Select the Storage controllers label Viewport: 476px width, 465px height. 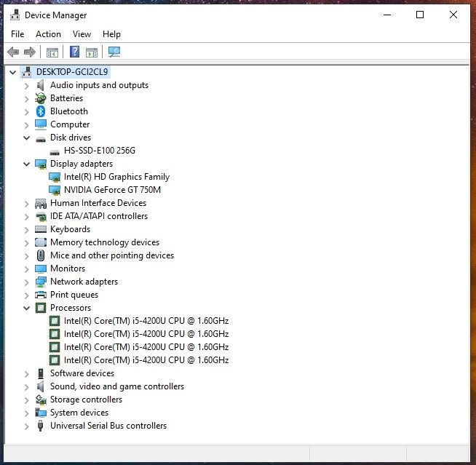point(86,400)
